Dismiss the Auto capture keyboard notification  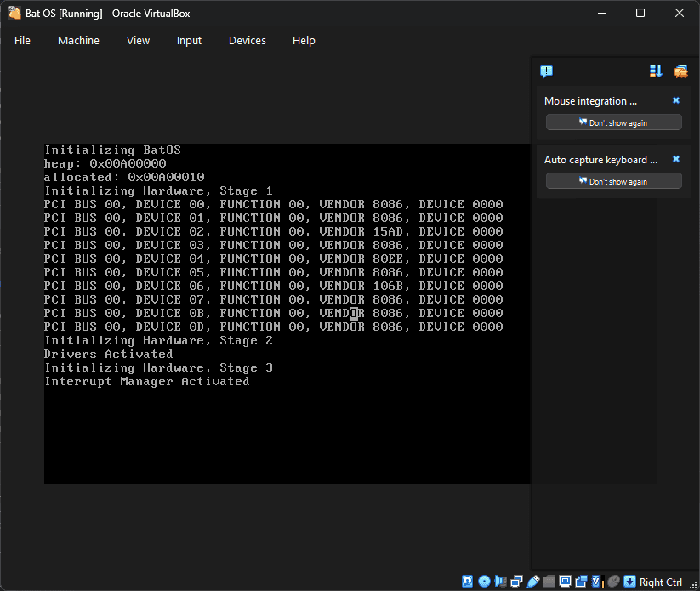[676, 159]
